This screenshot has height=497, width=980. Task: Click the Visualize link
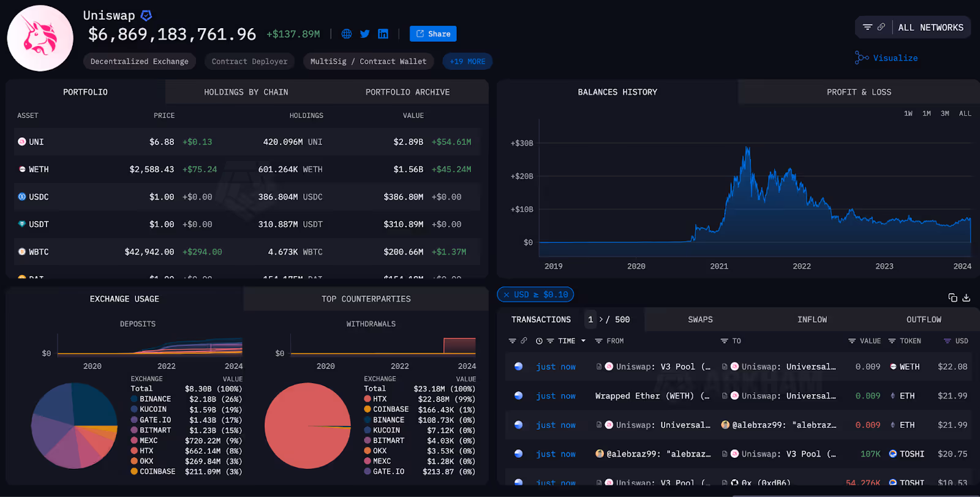tap(895, 58)
